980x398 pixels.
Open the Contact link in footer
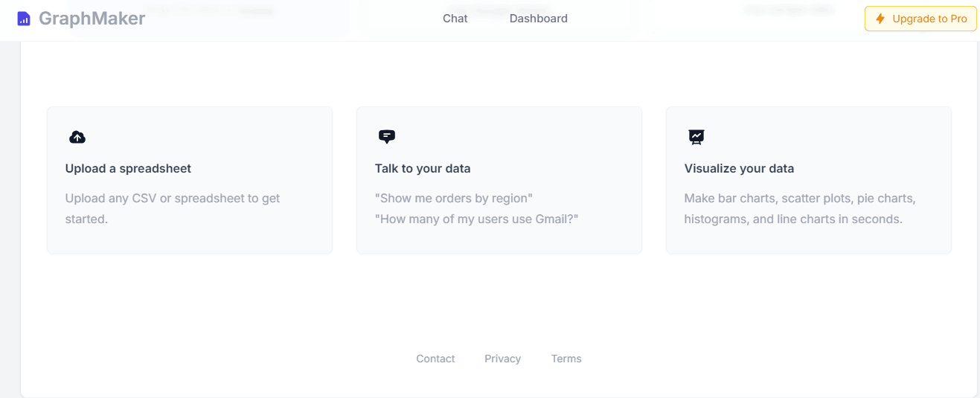point(435,359)
